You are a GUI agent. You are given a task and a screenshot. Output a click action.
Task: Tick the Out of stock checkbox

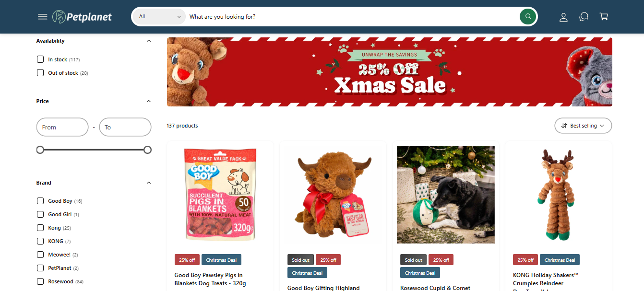[40, 73]
